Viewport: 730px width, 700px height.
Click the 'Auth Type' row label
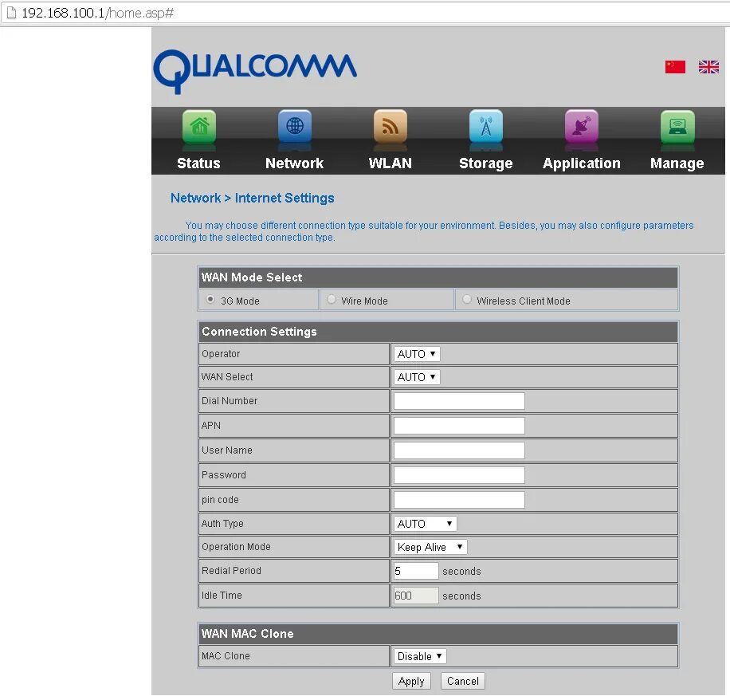(222, 524)
